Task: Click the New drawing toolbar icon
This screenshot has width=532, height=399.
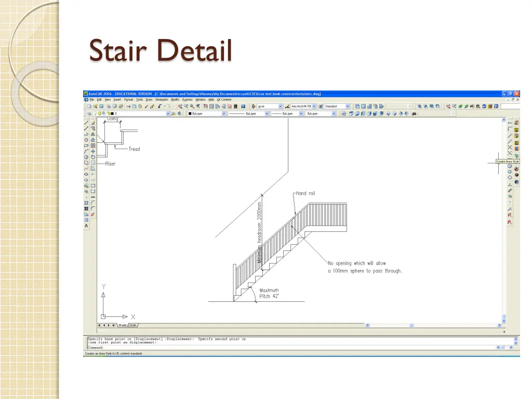Action: click(x=89, y=106)
